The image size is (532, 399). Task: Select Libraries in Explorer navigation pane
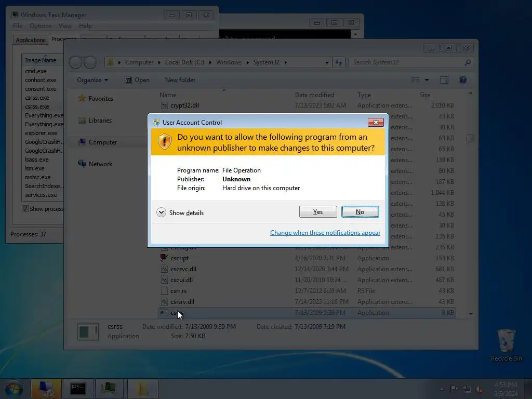point(100,120)
